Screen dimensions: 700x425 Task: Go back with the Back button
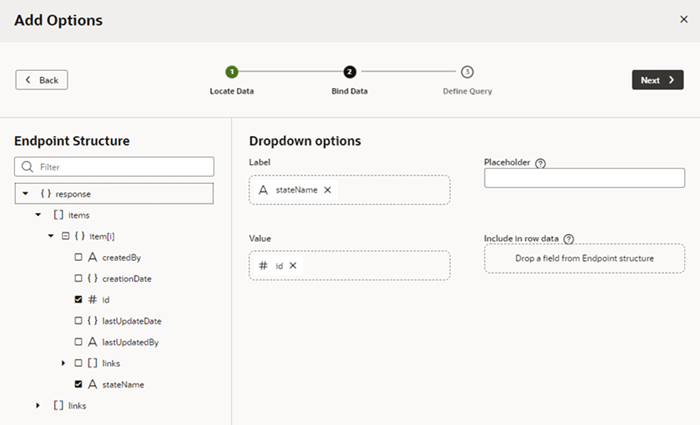tap(42, 80)
